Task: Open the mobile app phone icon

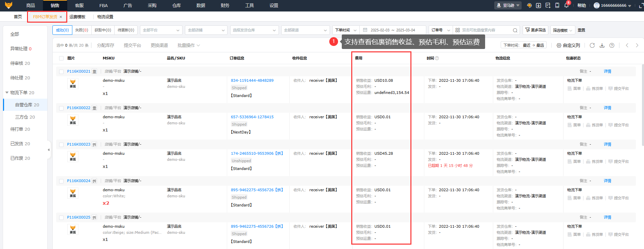Action: pyautogui.click(x=557, y=5)
